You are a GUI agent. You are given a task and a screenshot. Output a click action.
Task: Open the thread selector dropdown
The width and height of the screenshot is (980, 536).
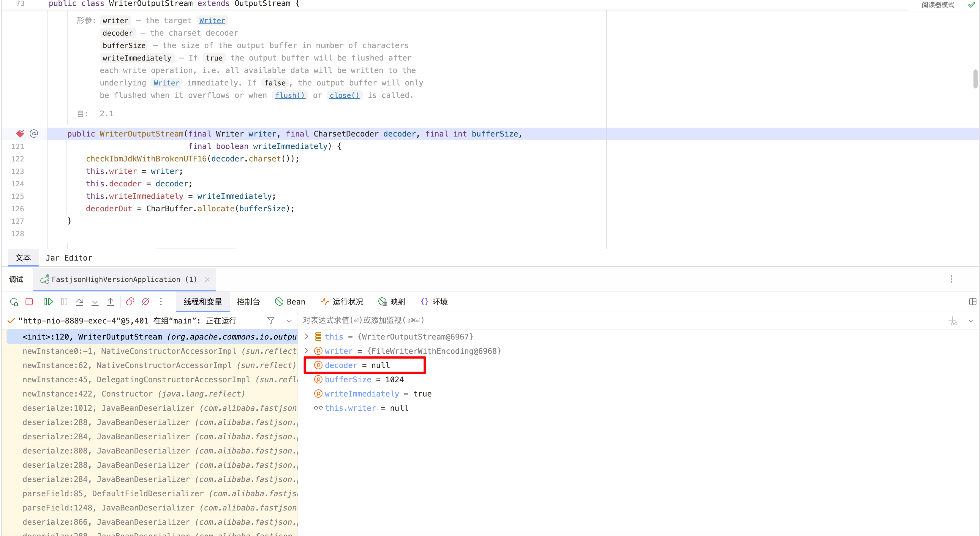tap(289, 321)
